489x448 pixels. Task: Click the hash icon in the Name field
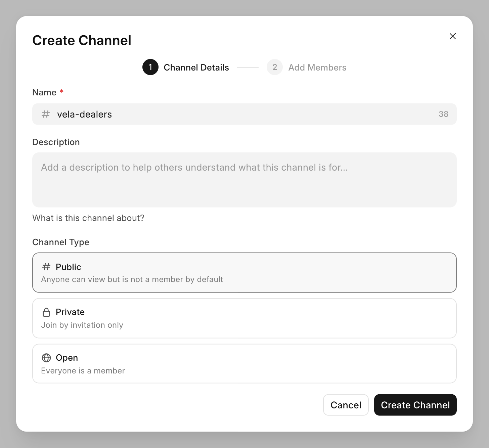[x=46, y=114]
